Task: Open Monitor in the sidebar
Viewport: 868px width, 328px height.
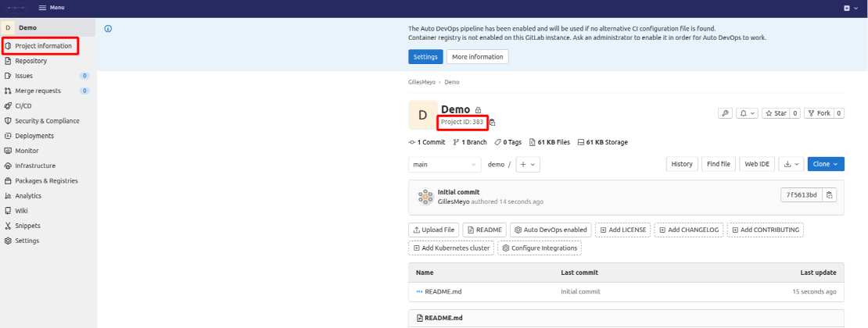Action: click(27, 151)
